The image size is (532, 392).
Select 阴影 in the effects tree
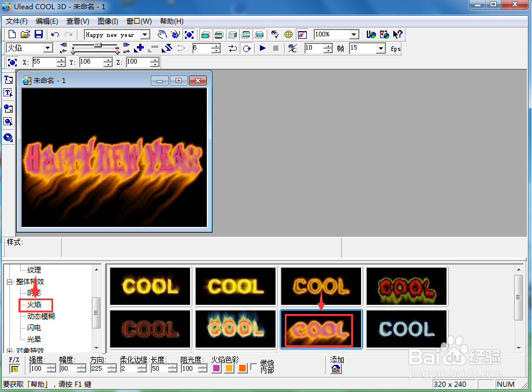(34, 293)
